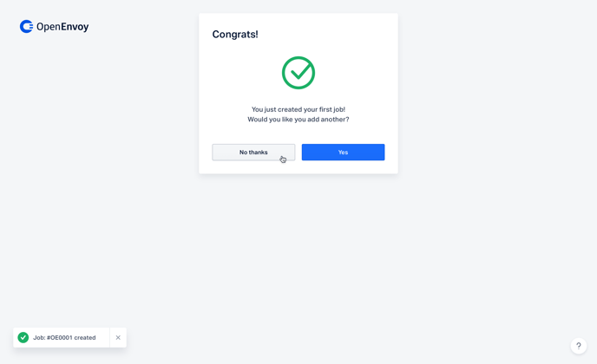Viewport: 597px width, 364px height.
Task: Click the #OE0001 job notification text
Action: pos(64,337)
